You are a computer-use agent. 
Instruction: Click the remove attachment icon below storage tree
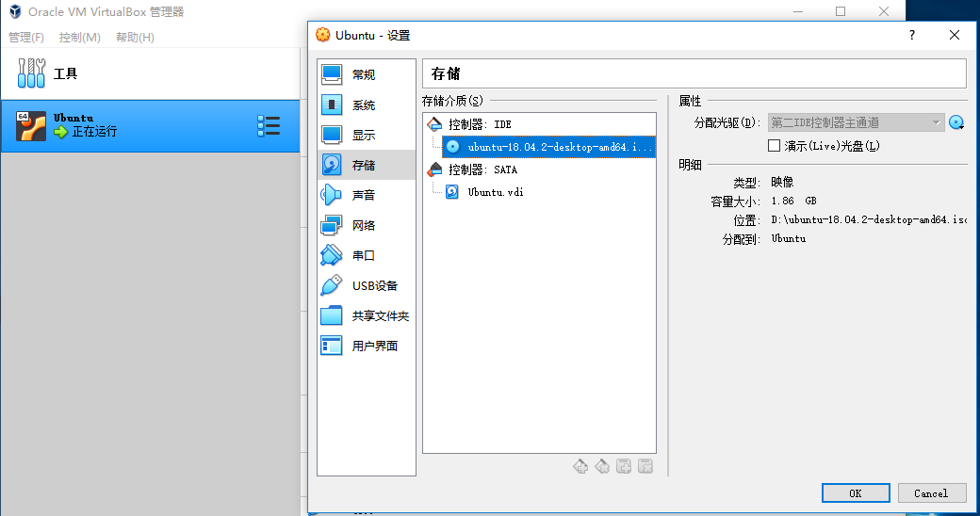[645, 466]
